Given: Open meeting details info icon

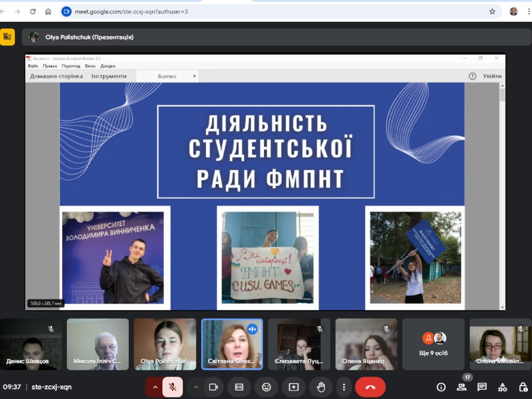Looking at the screenshot, I should [441, 387].
